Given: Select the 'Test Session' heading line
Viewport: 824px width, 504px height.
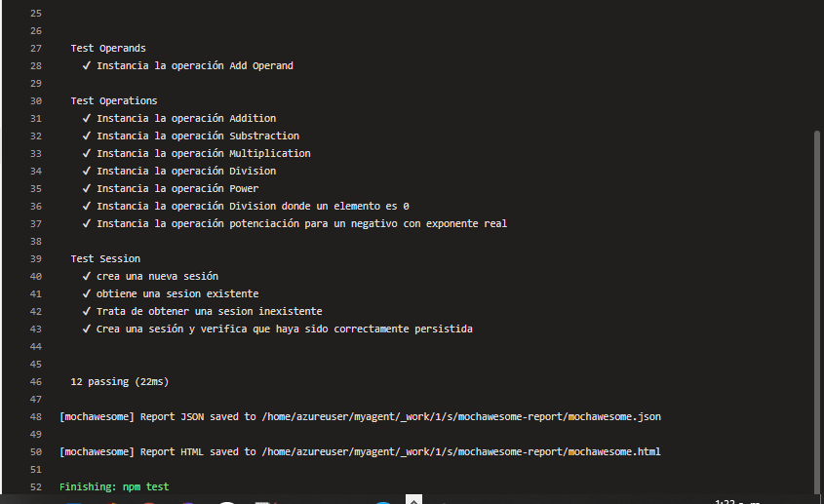Looking at the screenshot, I should coord(105,258).
